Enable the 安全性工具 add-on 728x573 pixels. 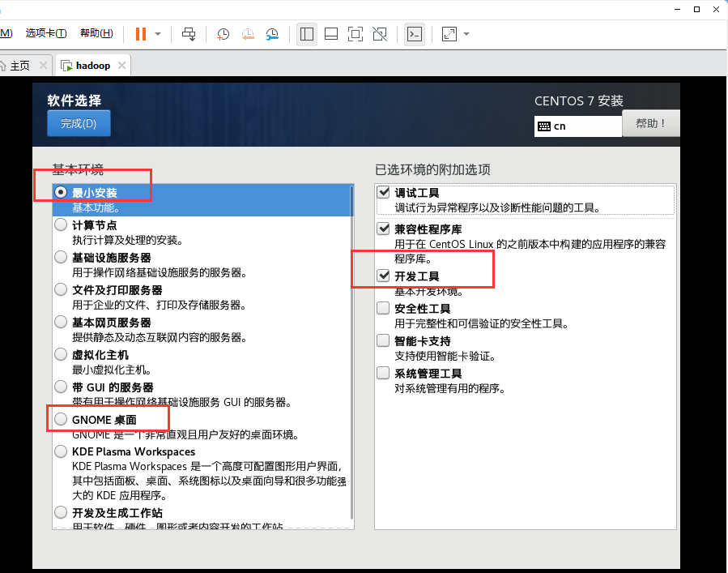[383, 308]
